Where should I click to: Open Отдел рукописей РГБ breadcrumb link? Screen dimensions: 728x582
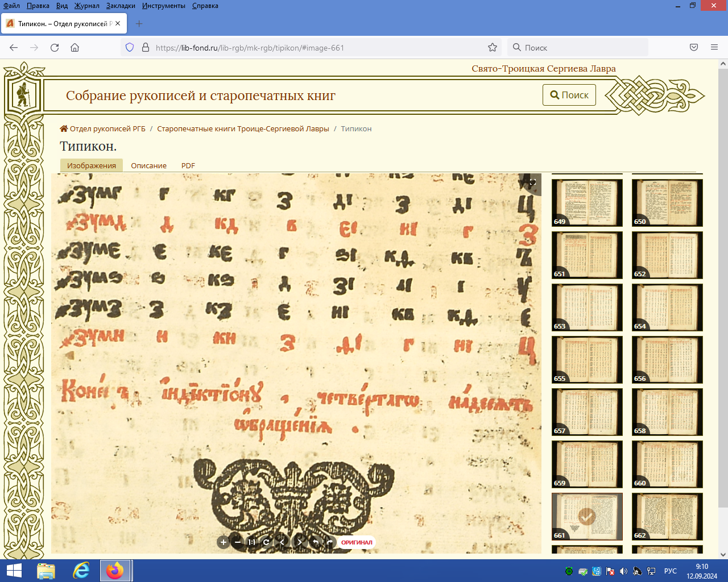tap(103, 129)
